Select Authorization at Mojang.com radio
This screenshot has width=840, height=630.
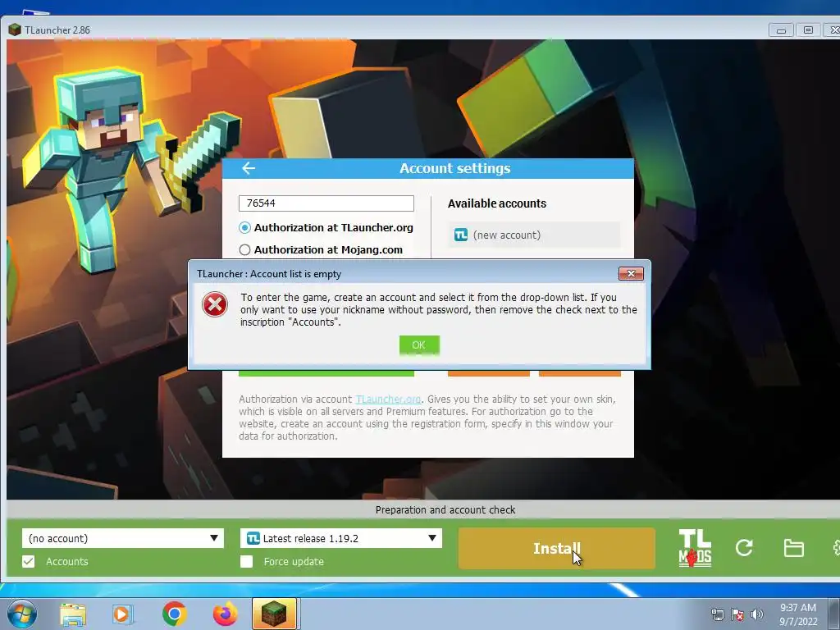244,249
